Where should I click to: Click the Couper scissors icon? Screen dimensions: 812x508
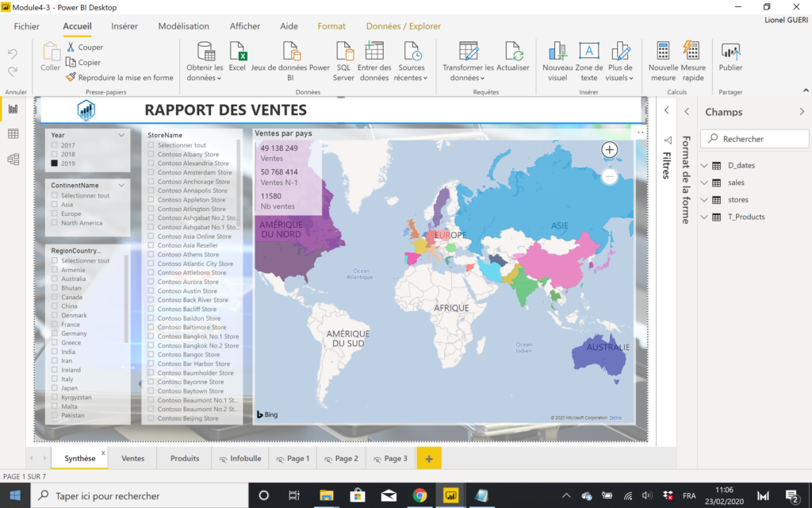[x=71, y=47]
